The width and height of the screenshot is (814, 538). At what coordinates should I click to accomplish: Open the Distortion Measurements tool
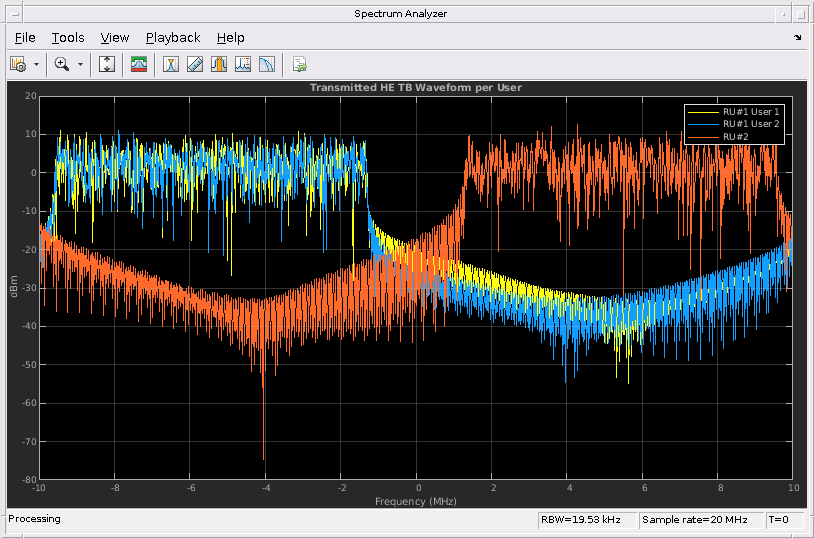click(x=243, y=64)
